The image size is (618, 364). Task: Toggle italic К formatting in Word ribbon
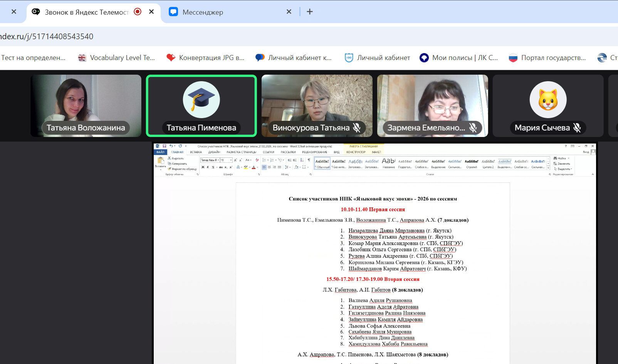click(x=208, y=167)
